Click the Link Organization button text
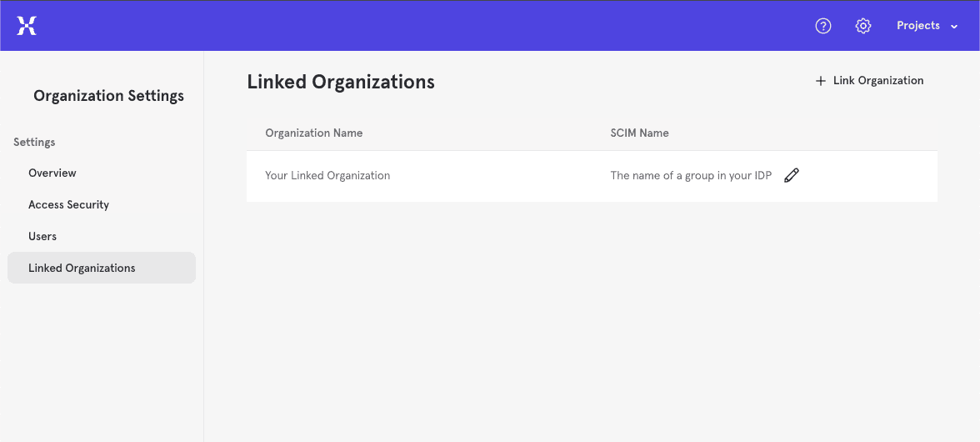Screen dimensions: 980x442 878,81
